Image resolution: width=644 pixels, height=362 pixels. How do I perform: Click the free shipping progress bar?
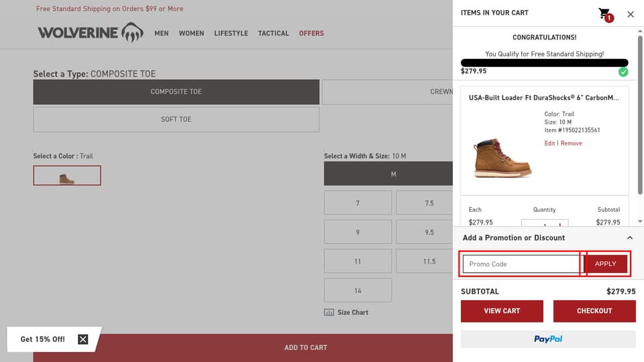tap(544, 63)
